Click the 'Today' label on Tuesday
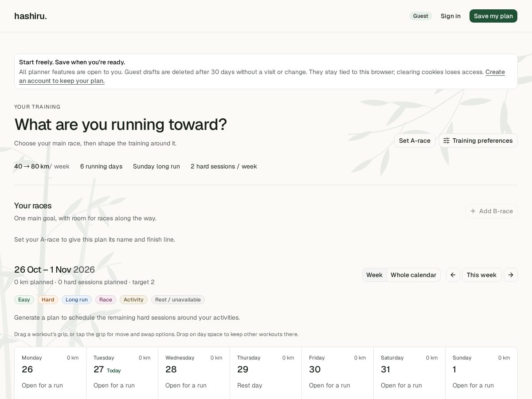This screenshot has width=532, height=399. pos(113,371)
